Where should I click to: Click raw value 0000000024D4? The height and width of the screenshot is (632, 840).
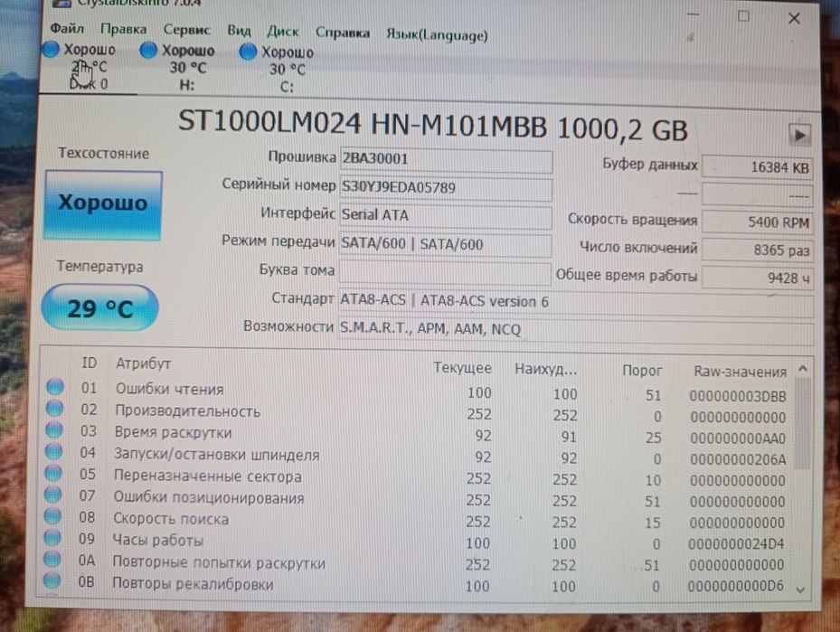coord(736,544)
